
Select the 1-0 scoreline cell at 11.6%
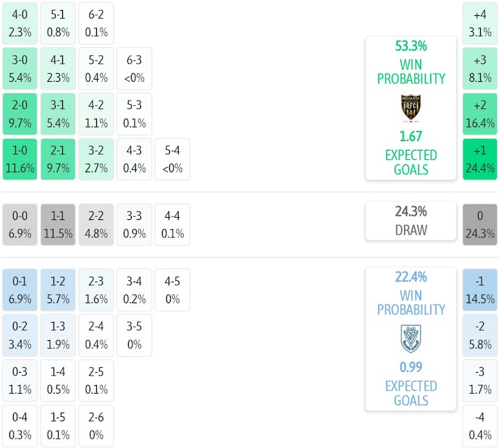pyautogui.click(x=20, y=160)
